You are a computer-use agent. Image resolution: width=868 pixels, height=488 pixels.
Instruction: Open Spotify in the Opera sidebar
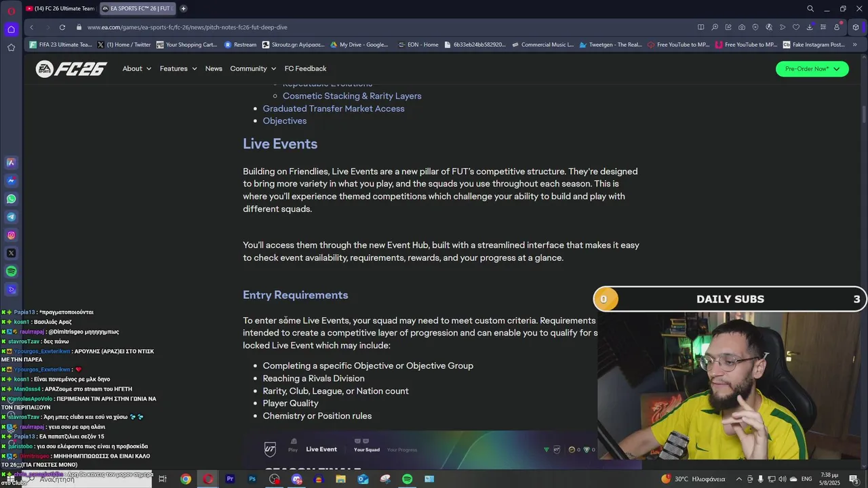point(11,271)
